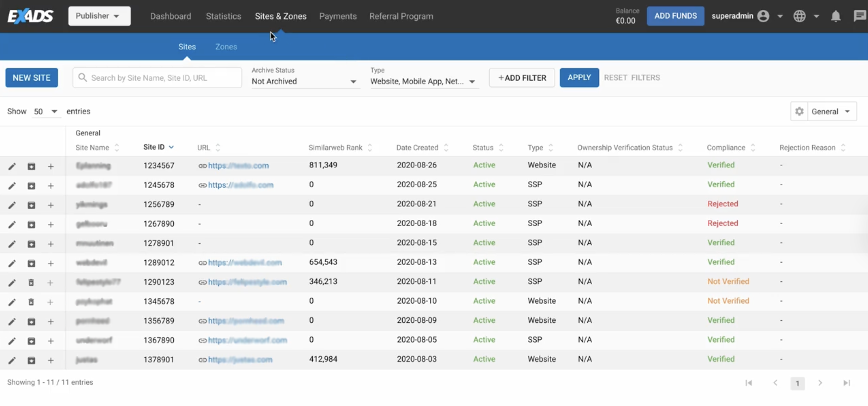Open chat messages icon in header
Viewport: 868px width, 406px height.
[860, 16]
